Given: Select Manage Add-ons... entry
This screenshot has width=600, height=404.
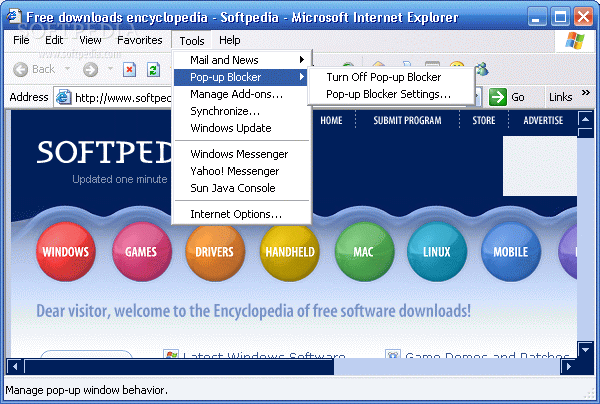Looking at the screenshot, I should (241, 94).
